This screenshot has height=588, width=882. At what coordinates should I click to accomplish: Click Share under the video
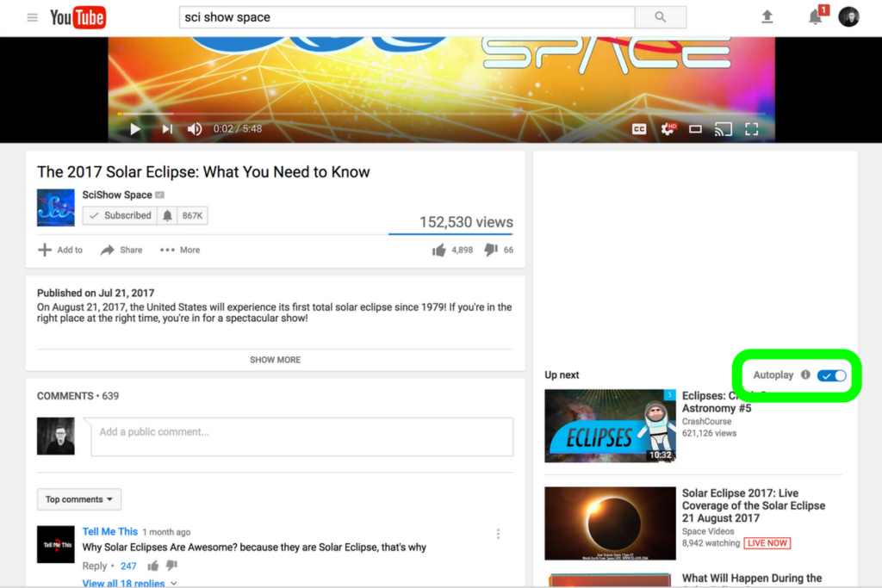121,250
